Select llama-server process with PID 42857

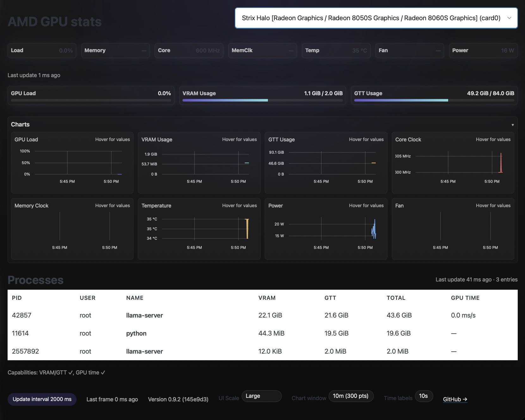(262, 315)
